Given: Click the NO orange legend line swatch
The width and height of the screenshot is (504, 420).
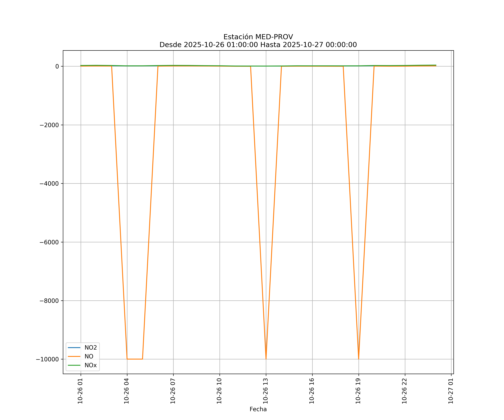Looking at the screenshot, I should coord(74,356).
